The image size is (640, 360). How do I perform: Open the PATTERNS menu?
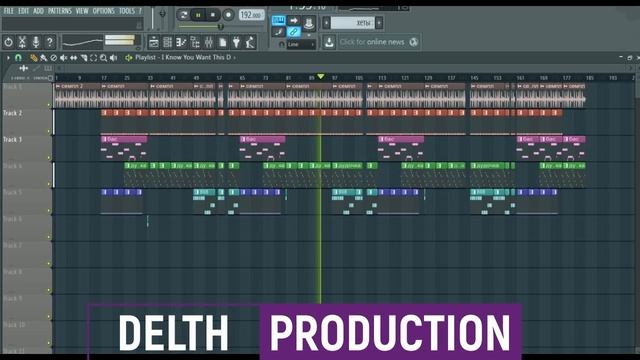(x=60, y=11)
